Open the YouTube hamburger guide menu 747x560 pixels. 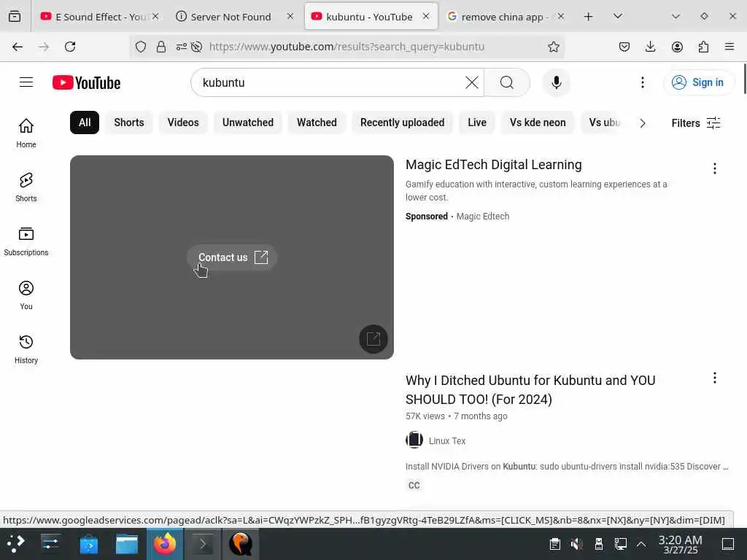coord(26,82)
